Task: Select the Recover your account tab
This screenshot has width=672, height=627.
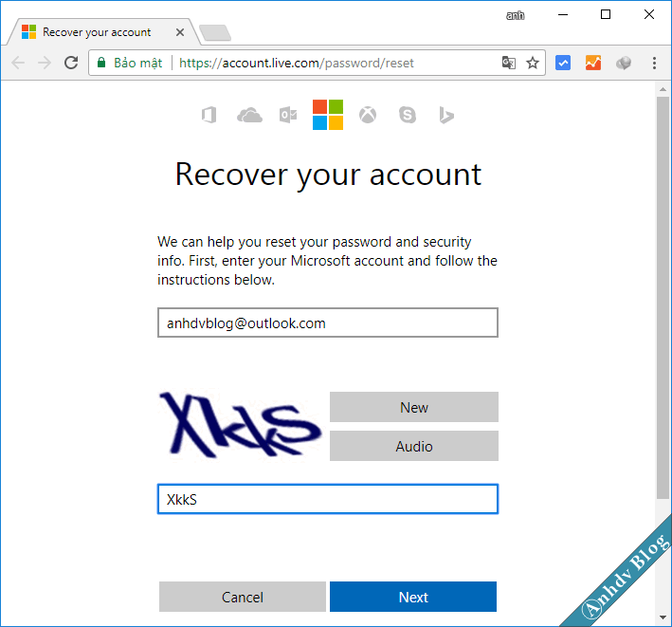Action: [101, 32]
